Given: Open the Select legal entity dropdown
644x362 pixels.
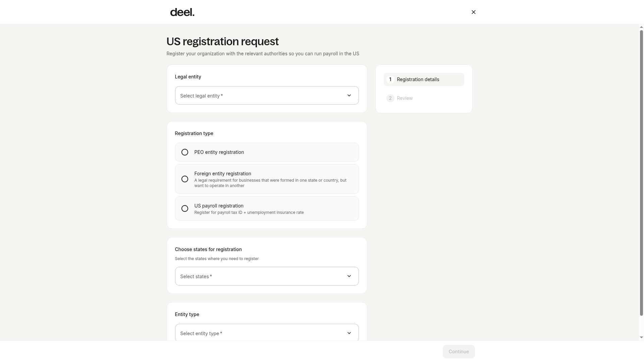Looking at the screenshot, I should (x=267, y=96).
